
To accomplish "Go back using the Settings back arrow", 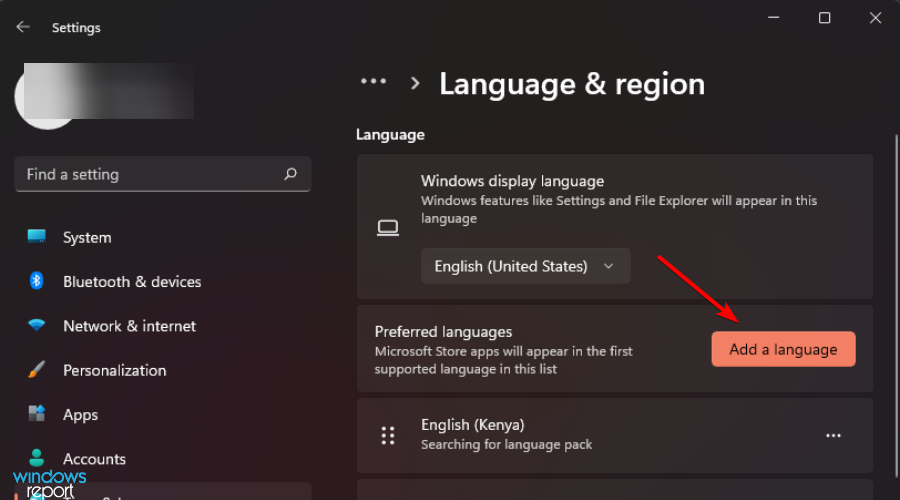I will pos(23,27).
